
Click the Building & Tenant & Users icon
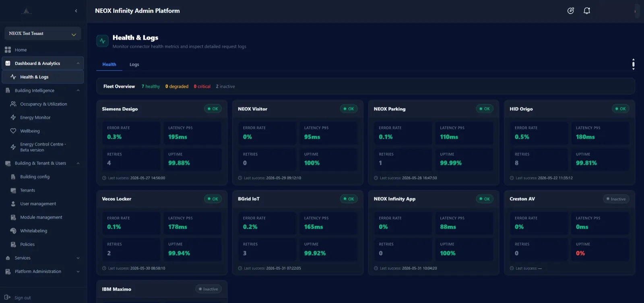coord(8,163)
